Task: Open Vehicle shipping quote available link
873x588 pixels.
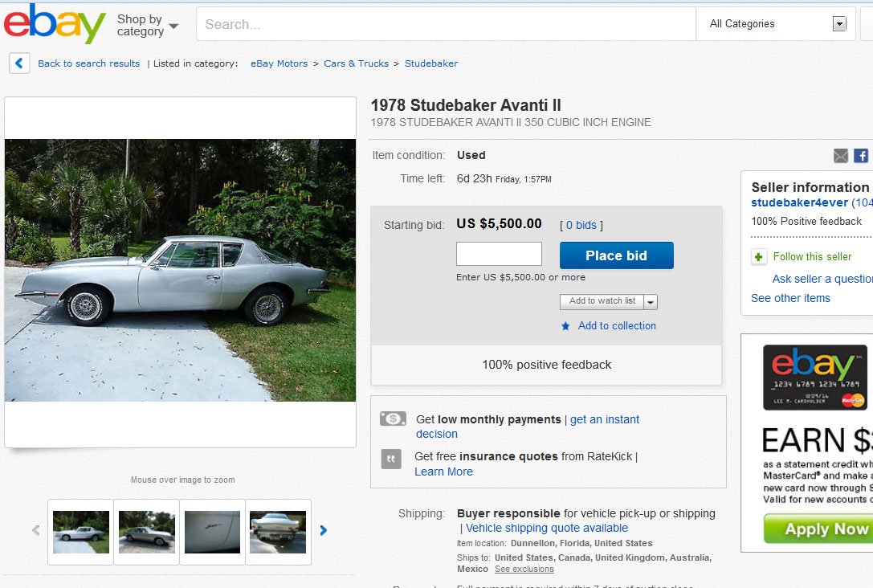Action: 547,528
